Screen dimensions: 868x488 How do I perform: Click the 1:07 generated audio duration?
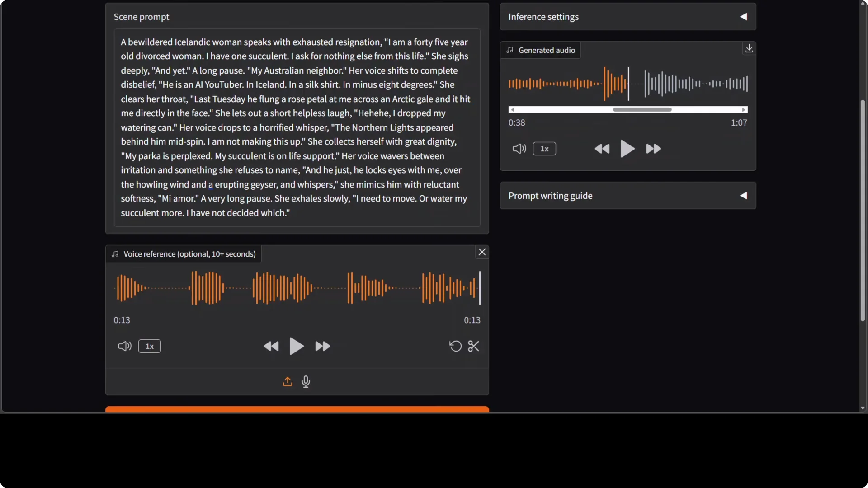[739, 122]
